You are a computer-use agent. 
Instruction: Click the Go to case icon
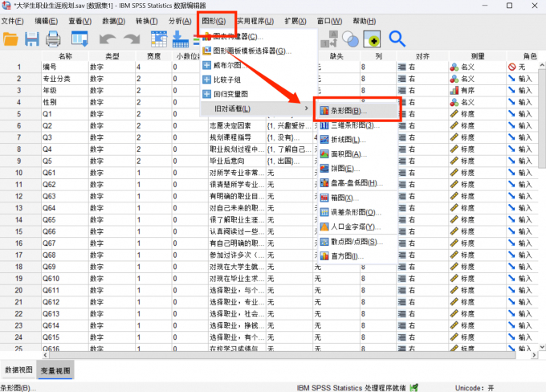(x=159, y=39)
